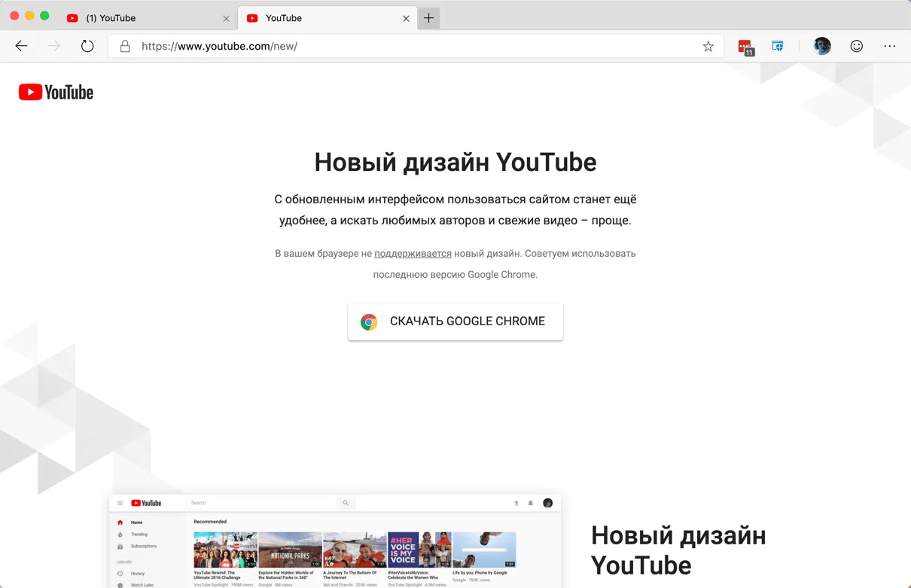The width and height of the screenshot is (911, 588).
Task: Click the browser profile avatar picture
Action: pyautogui.click(x=821, y=46)
